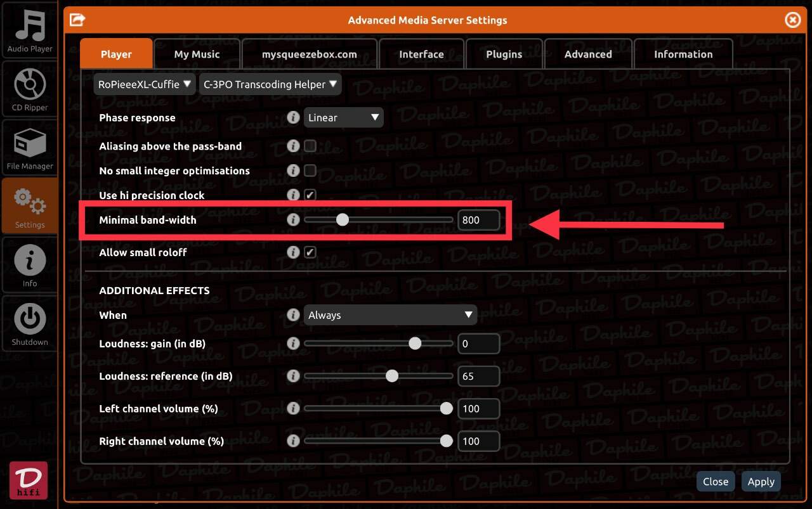Screen dimensions: 812x509
Task: Click the pop-out icon in title bar
Action: click(x=77, y=20)
